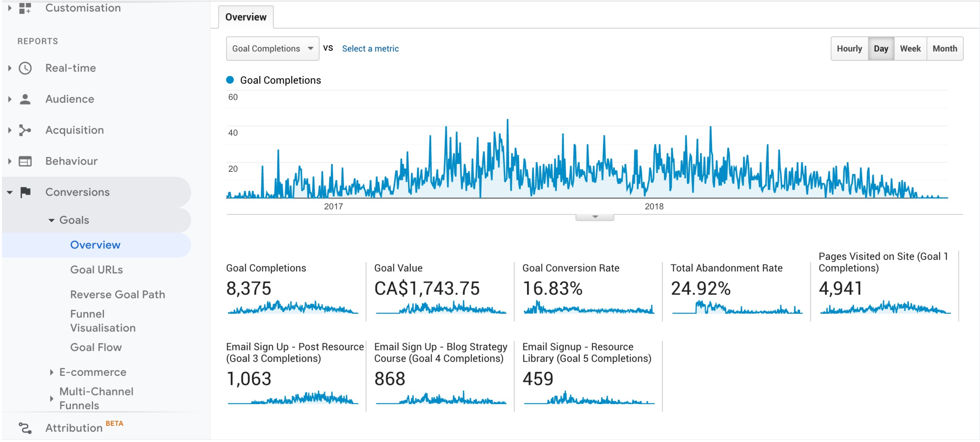Click the Goals label in the sidebar
Image resolution: width=980 pixels, height=442 pixels.
coord(74,220)
